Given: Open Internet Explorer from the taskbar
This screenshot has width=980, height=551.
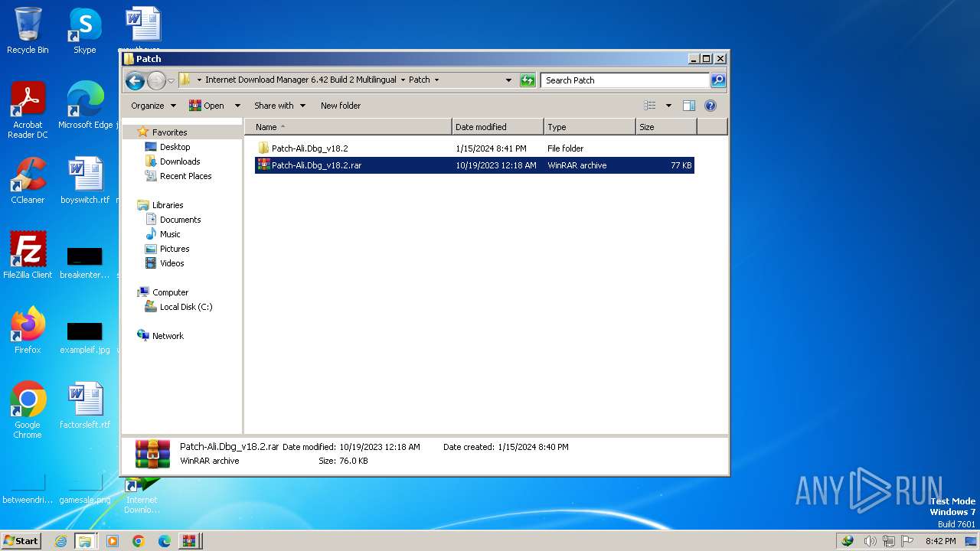Looking at the screenshot, I should tap(60, 540).
